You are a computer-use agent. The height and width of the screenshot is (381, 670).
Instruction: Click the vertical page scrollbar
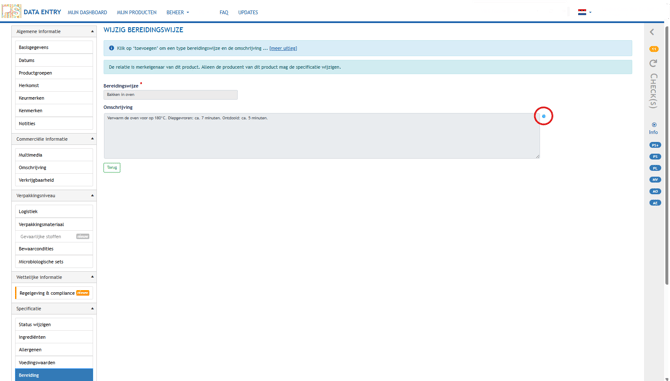[667, 155]
